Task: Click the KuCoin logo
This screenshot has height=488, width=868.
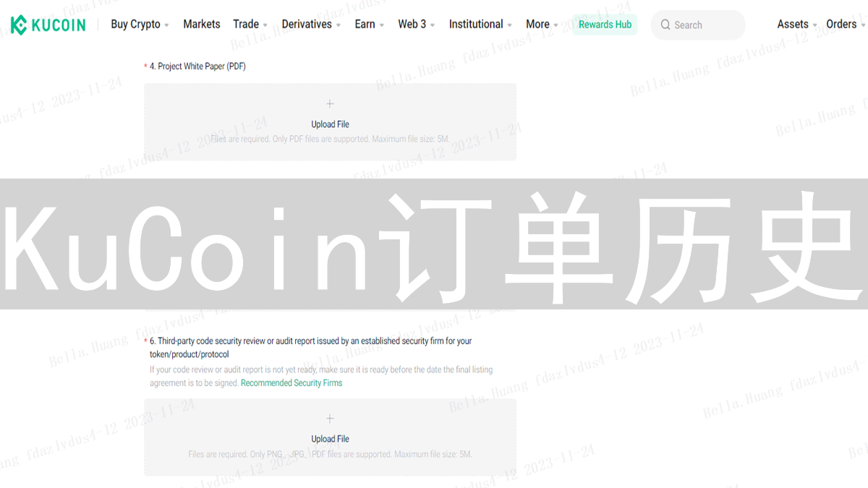Action: (x=48, y=25)
